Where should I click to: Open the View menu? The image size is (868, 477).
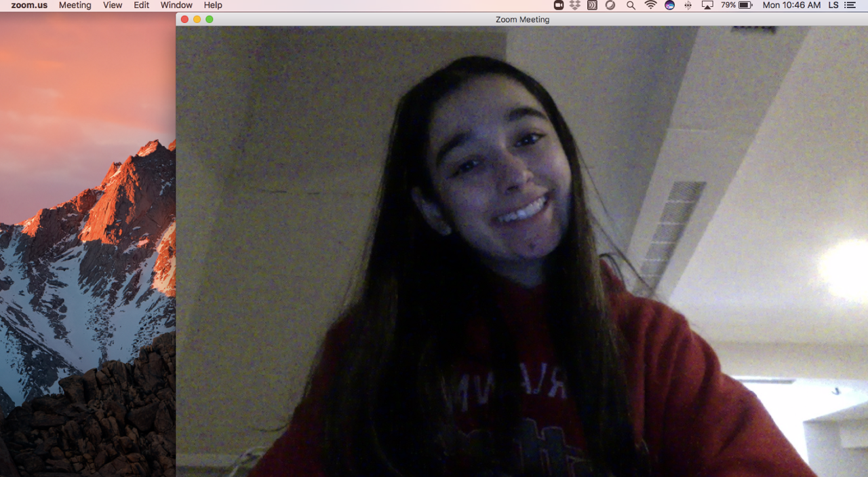113,5
